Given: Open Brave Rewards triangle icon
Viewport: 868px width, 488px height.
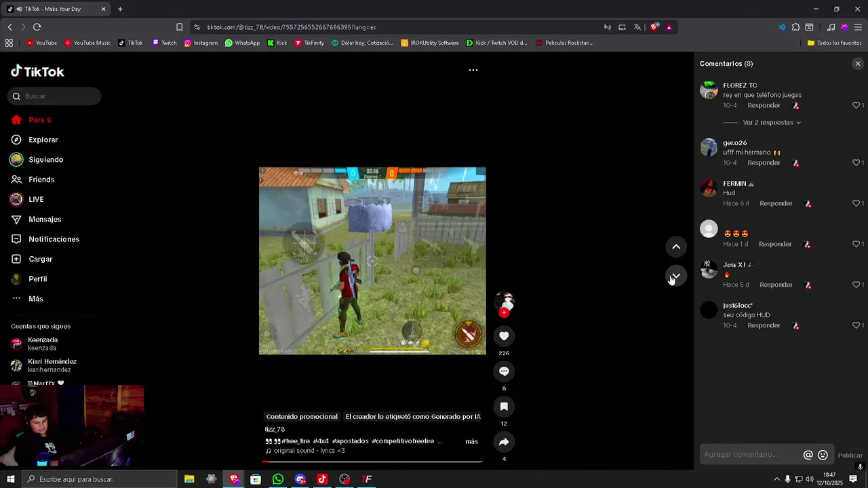Looking at the screenshot, I should click(x=669, y=27).
